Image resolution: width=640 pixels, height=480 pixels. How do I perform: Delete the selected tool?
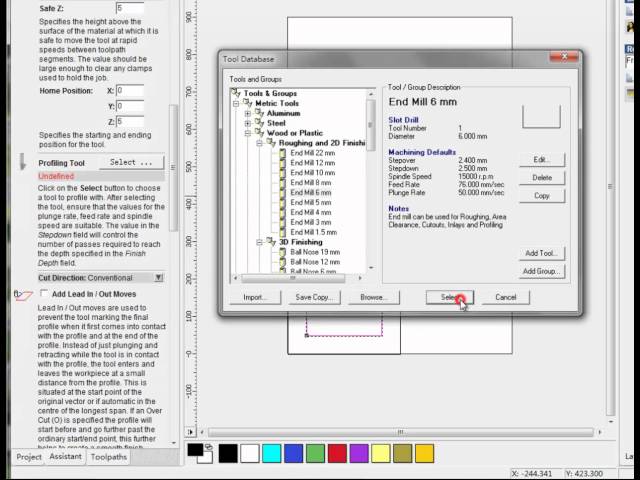(542, 178)
